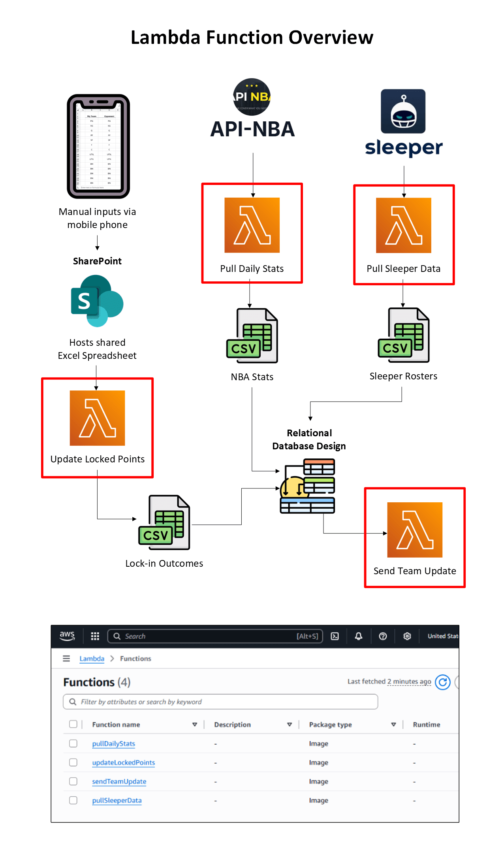Open the CloudShell terminal icon
The image size is (504, 856).
click(x=335, y=636)
